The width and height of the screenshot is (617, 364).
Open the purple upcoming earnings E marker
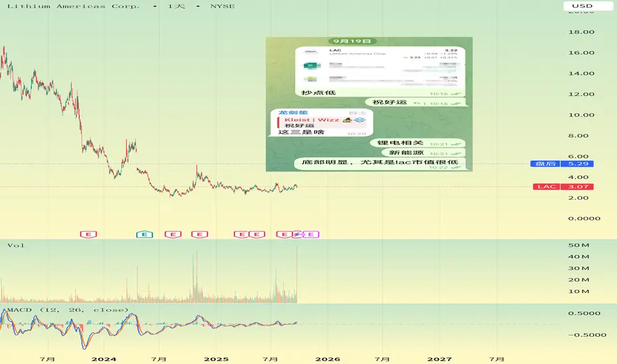[x=311, y=234]
